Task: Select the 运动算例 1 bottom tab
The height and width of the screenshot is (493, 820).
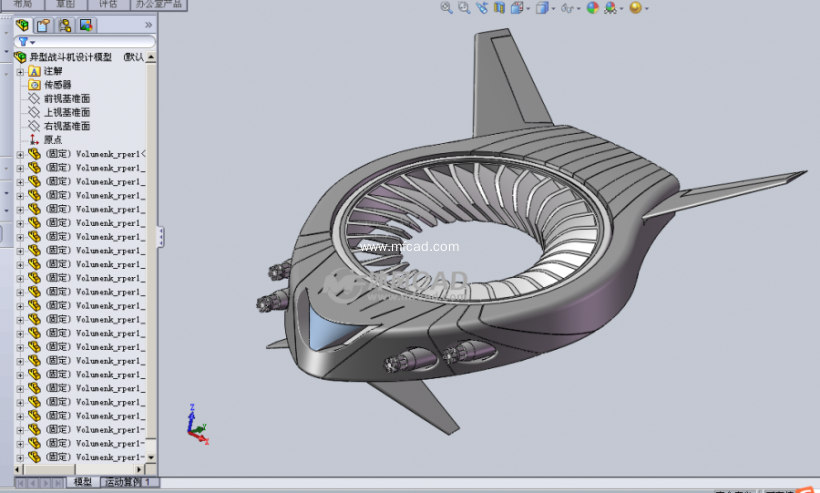Action: (x=129, y=482)
